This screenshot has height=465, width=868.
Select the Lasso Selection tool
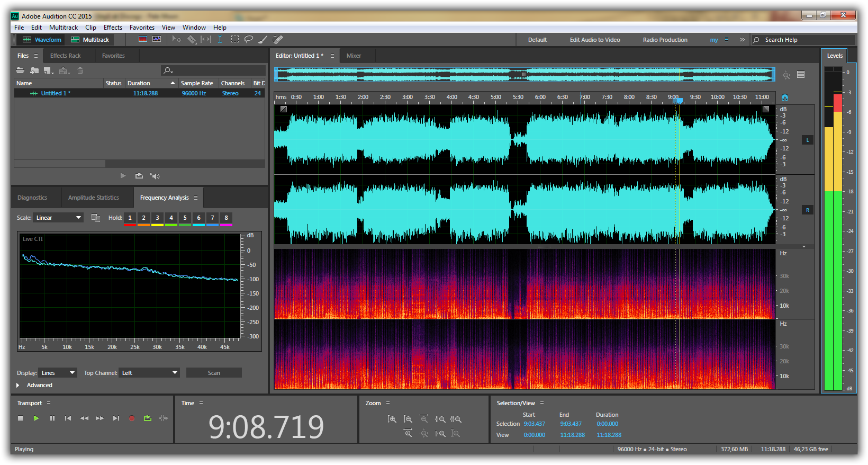click(x=248, y=40)
